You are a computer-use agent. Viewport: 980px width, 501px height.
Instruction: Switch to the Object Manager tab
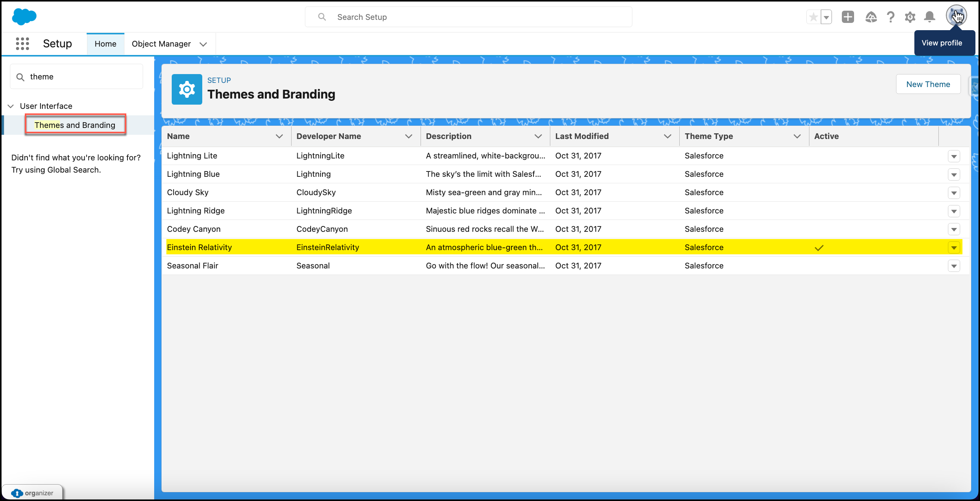point(161,44)
